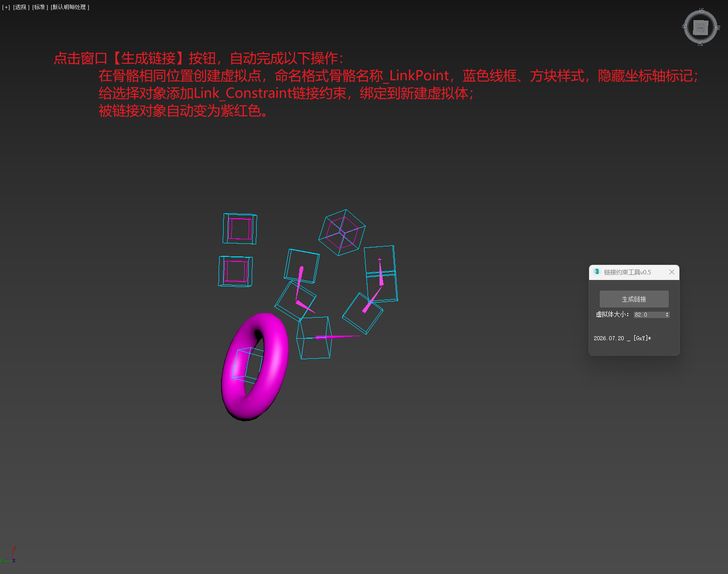The image size is (728, 574).
Task: Select the top-left flat cyan box helper
Action: pyautogui.click(x=240, y=229)
